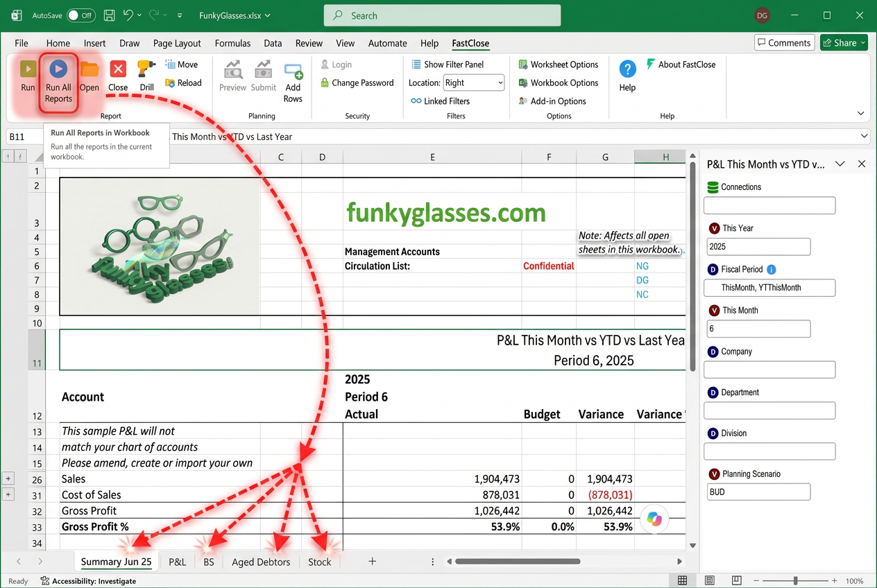Viewport: 877px width, 588px height.
Task: Open the Undo history dropdown arrow
Action: coord(139,15)
